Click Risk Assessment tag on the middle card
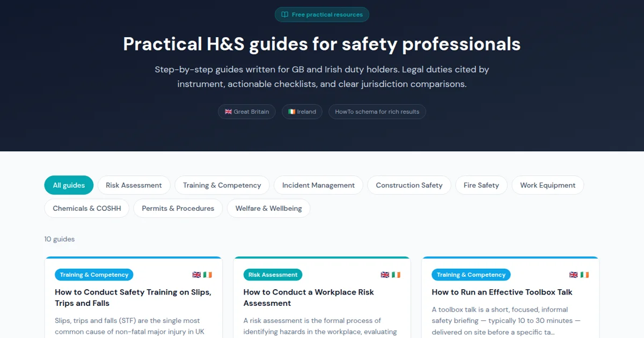 (x=273, y=275)
